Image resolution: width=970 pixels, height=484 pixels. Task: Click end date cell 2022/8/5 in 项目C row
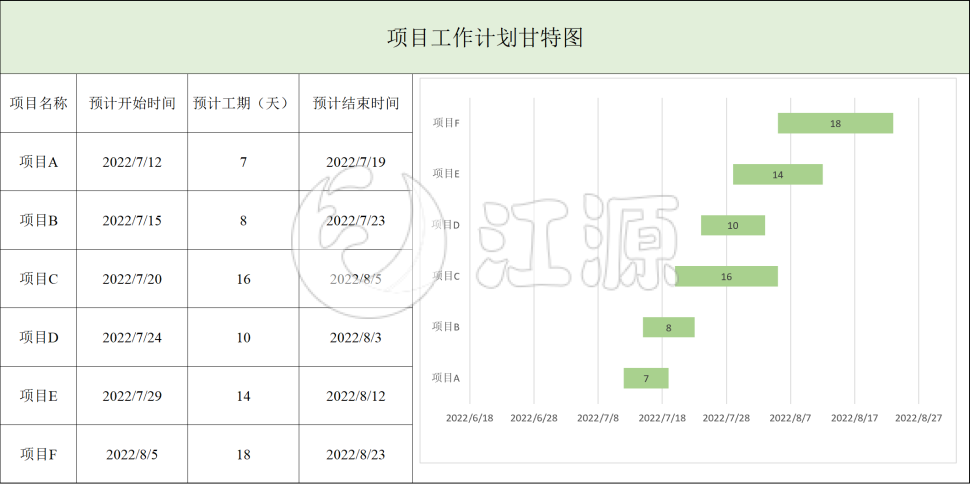[356, 279]
